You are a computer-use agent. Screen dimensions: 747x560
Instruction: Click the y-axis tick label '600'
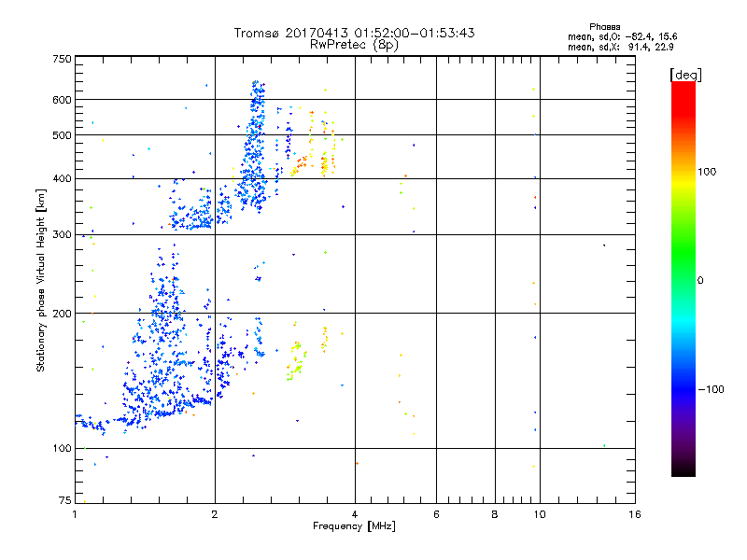[63, 100]
